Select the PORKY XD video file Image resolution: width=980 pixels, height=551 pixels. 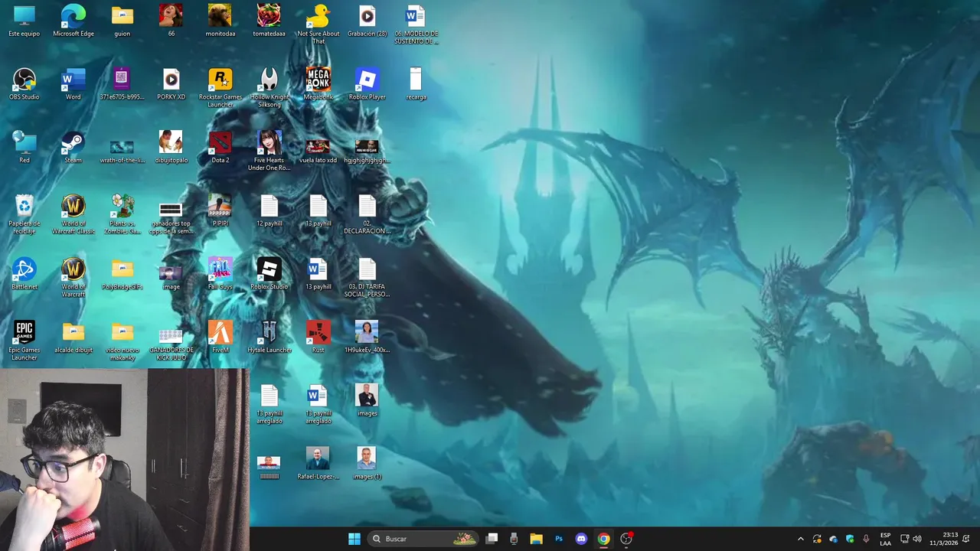tap(171, 84)
